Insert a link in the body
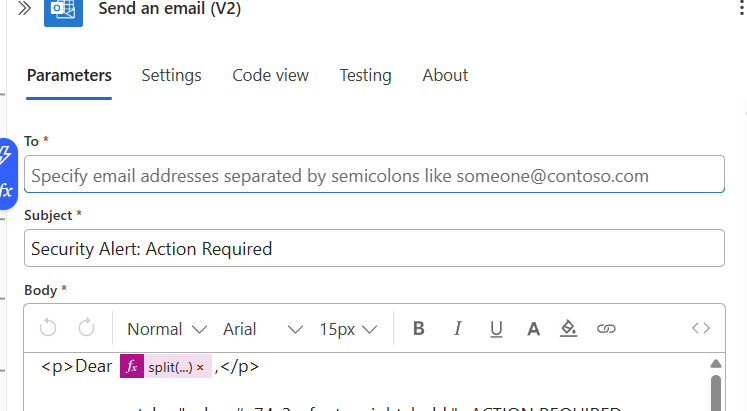The width and height of the screenshot is (747, 411). 606,329
